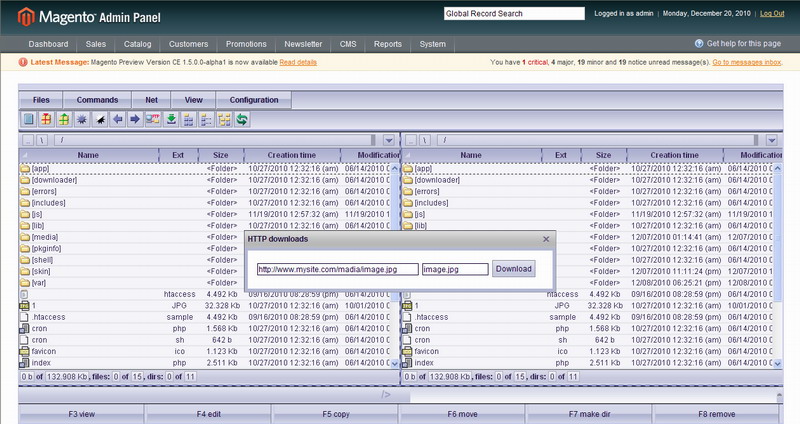
Task: Click the pack archive icon with red arrow
Action: pyautogui.click(x=46, y=119)
